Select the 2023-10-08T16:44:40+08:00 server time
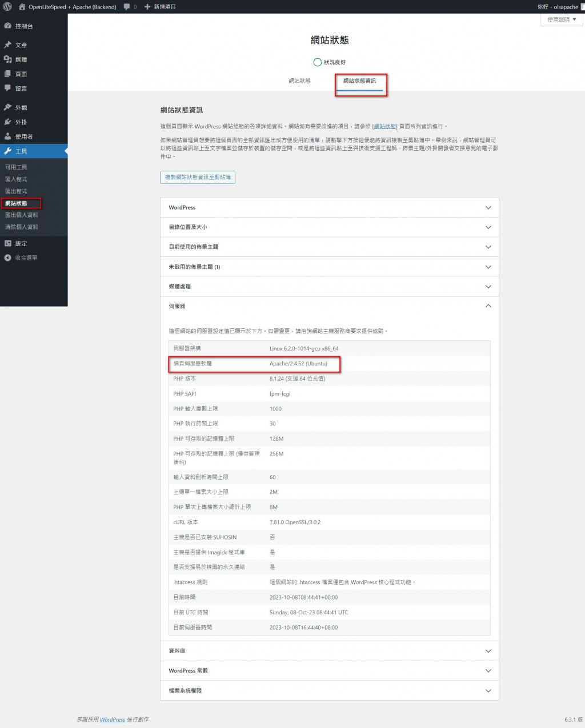The width and height of the screenshot is (585, 728). 303,628
